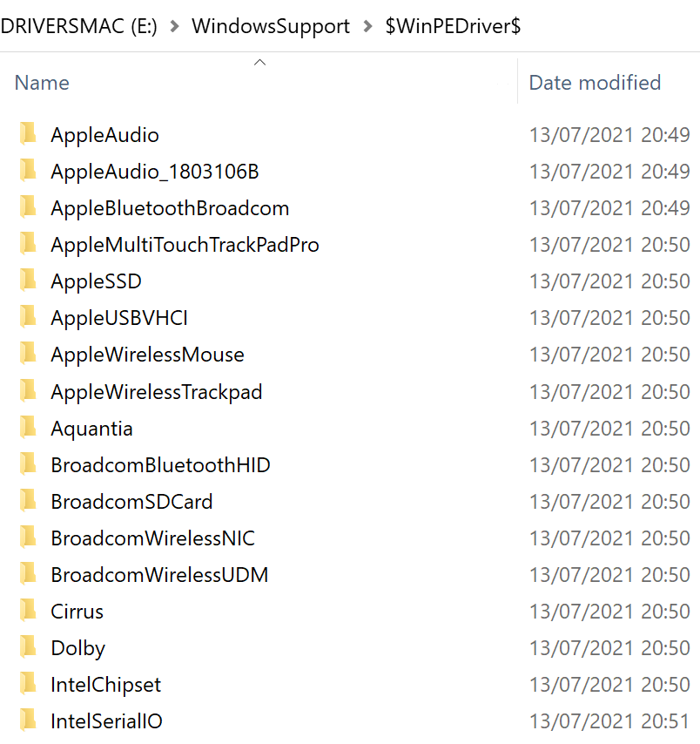700x744 pixels.
Task: Click the BroadcomBluetoothHID folder icon
Action: (x=28, y=463)
